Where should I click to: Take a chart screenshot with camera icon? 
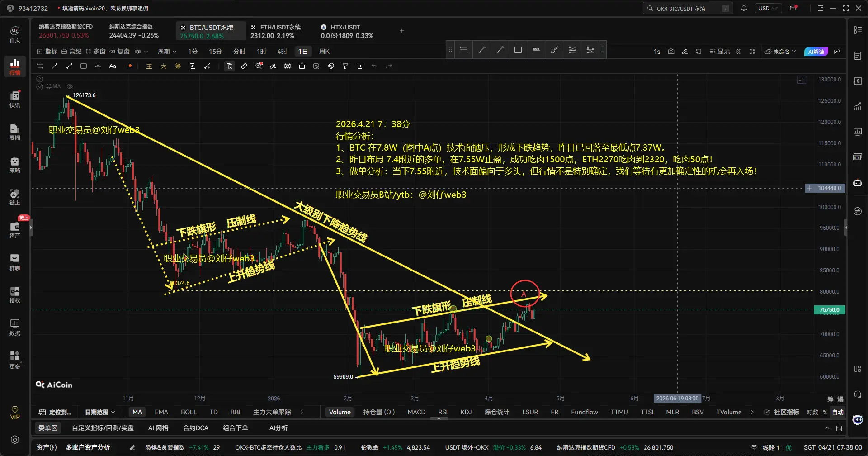click(671, 52)
